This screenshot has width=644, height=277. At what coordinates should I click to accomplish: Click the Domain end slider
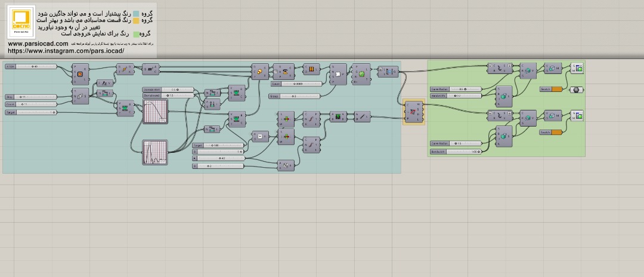tap(168, 96)
